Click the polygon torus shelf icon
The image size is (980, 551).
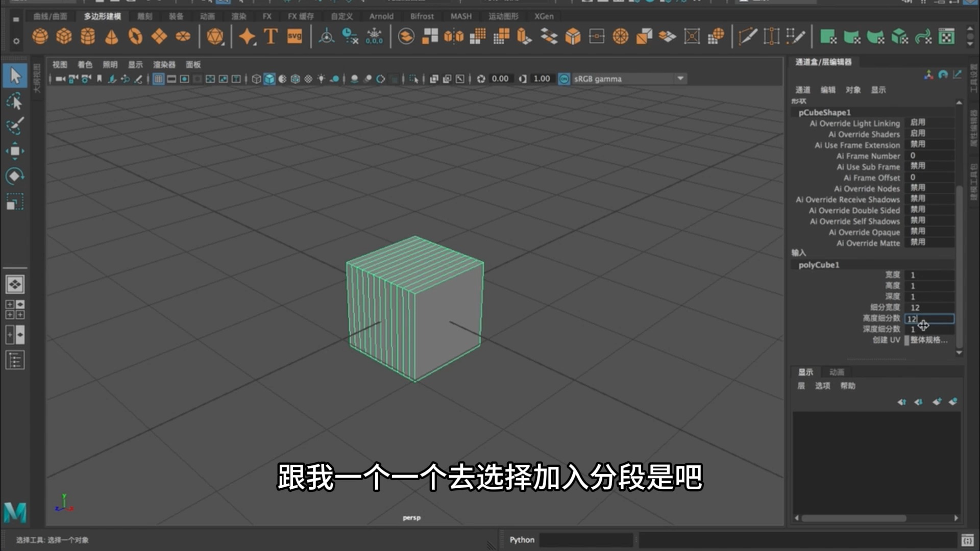click(x=134, y=36)
